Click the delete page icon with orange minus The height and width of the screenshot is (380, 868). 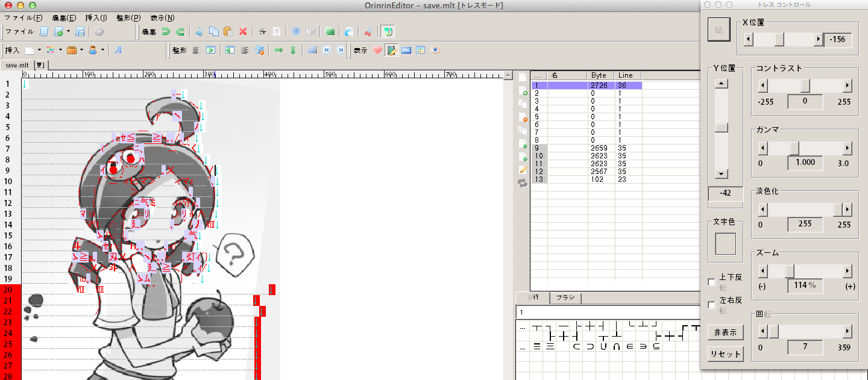(x=523, y=117)
